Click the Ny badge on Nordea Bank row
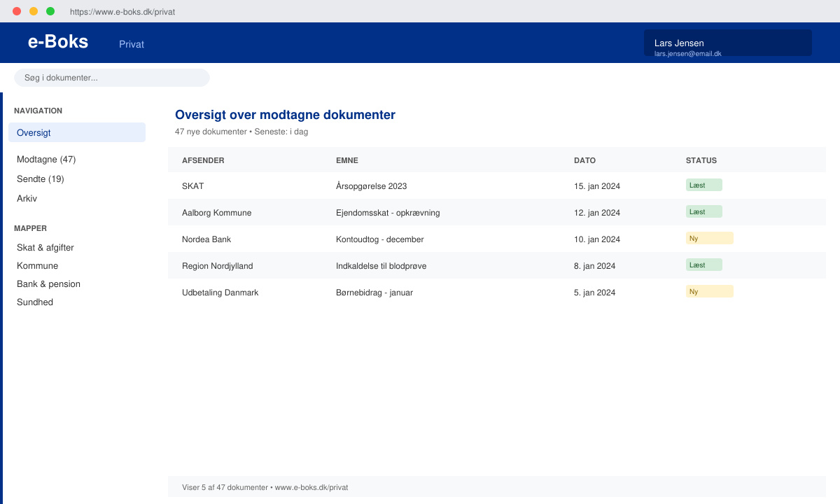 click(x=710, y=238)
